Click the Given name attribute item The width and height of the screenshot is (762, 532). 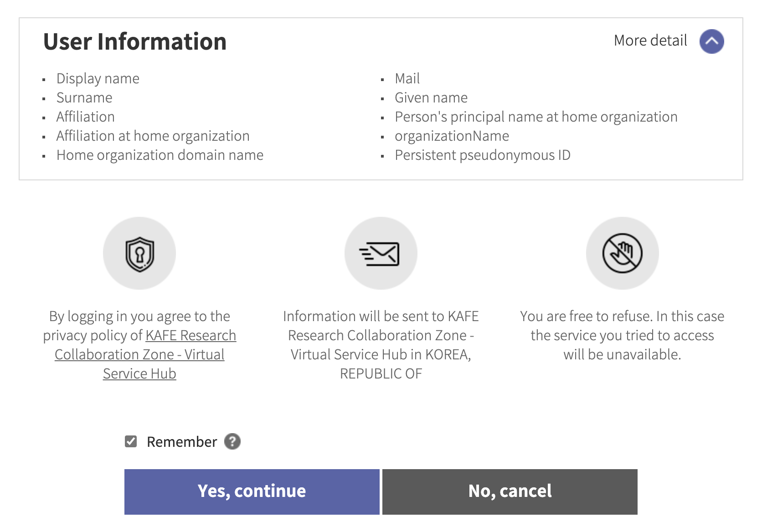point(431,97)
